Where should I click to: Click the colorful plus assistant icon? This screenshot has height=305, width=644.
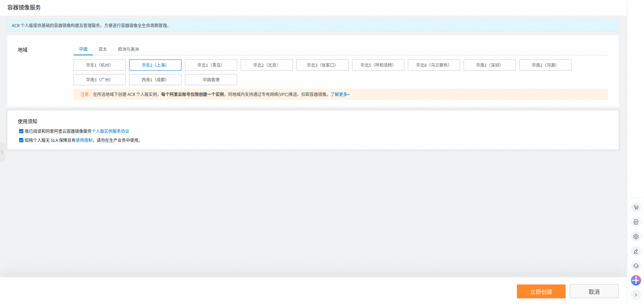coord(636,280)
